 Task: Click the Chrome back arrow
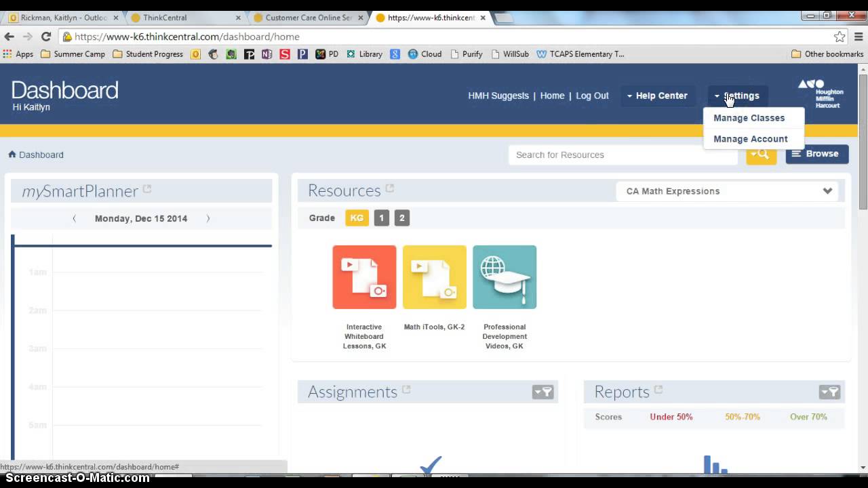point(9,37)
